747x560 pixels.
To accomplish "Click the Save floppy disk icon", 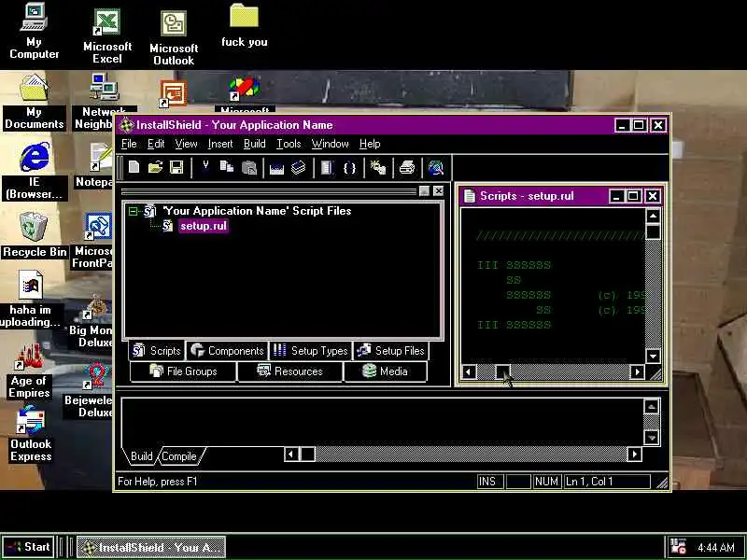I will [176, 167].
